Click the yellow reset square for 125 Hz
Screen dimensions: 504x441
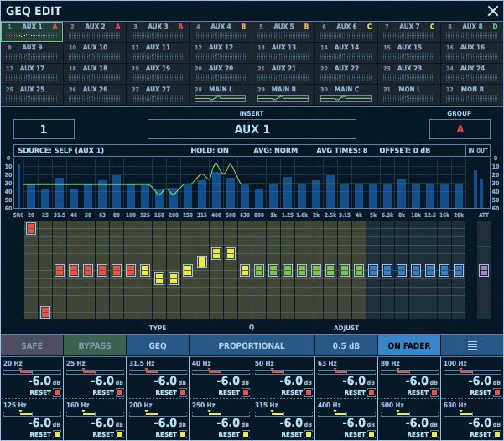(56, 434)
